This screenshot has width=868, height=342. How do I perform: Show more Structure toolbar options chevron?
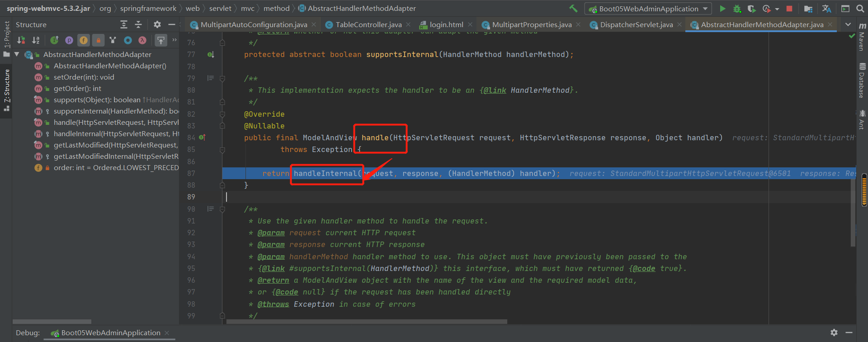click(x=175, y=40)
